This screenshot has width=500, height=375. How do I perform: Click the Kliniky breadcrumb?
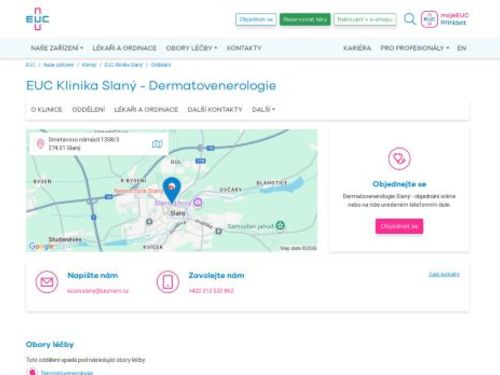(x=89, y=65)
